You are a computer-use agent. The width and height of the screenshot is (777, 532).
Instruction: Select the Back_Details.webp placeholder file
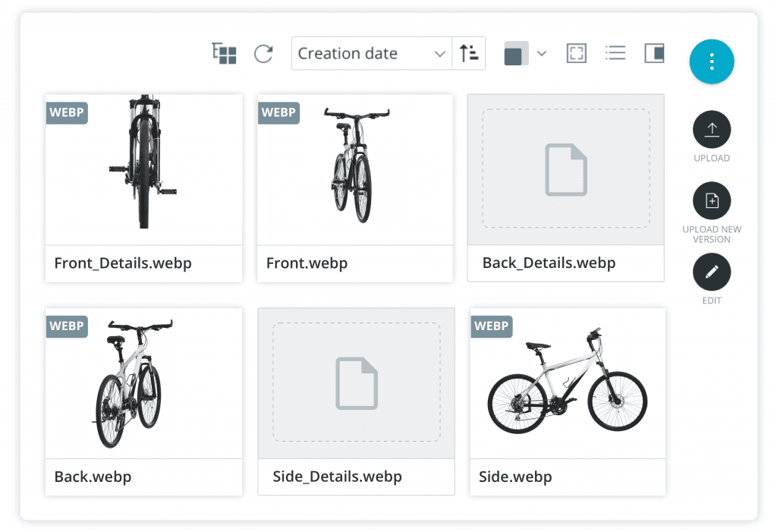tap(565, 170)
